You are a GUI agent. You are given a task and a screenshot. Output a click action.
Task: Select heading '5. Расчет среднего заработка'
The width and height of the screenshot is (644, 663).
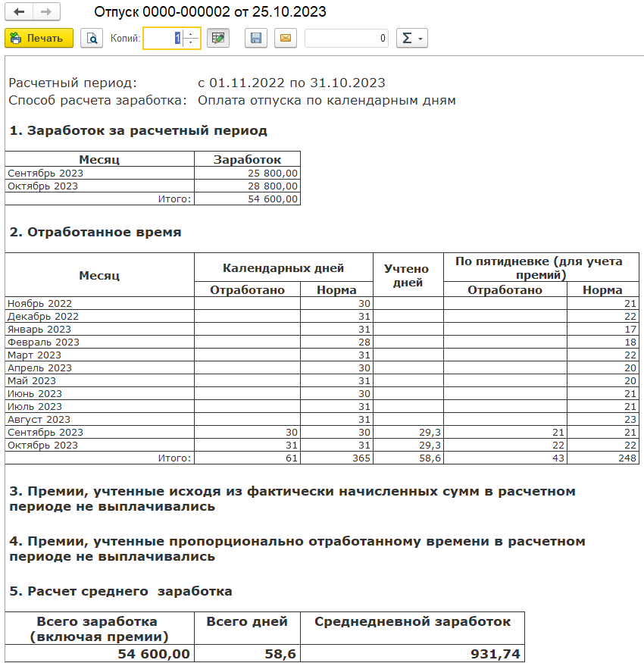coord(121,591)
